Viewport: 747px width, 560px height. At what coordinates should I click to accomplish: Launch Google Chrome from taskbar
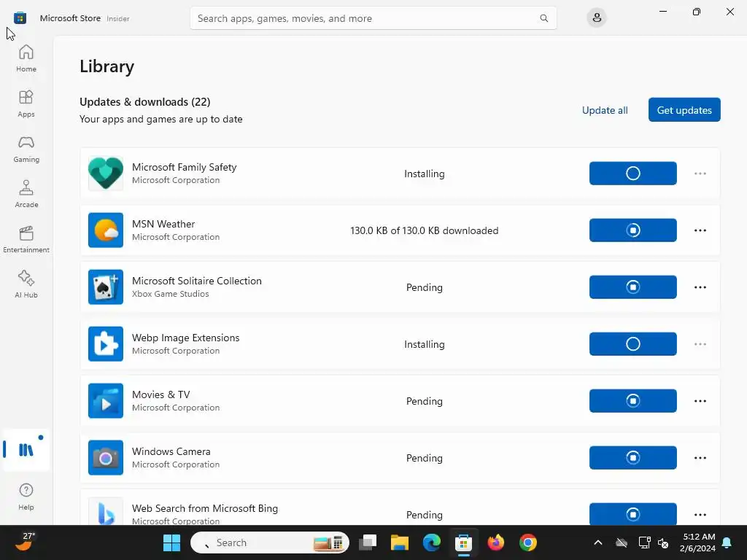click(528, 542)
